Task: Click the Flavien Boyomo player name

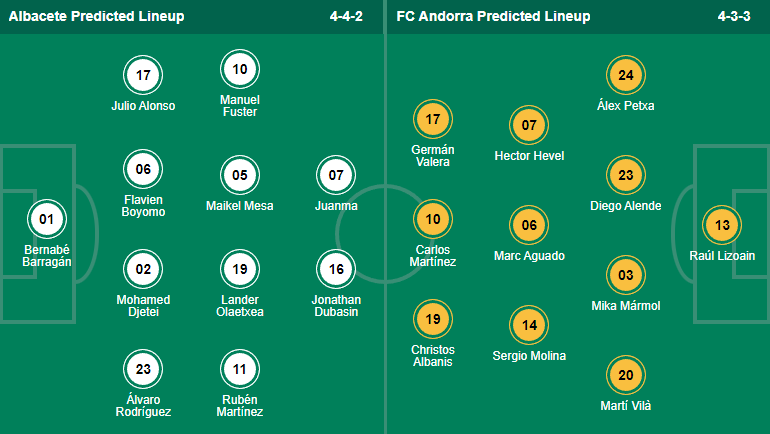Action: (143, 205)
